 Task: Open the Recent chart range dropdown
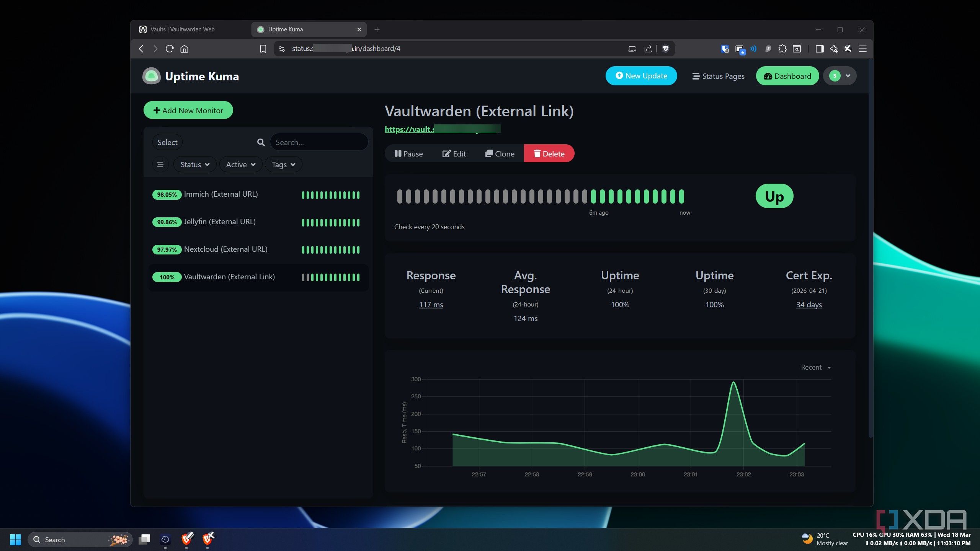point(816,367)
